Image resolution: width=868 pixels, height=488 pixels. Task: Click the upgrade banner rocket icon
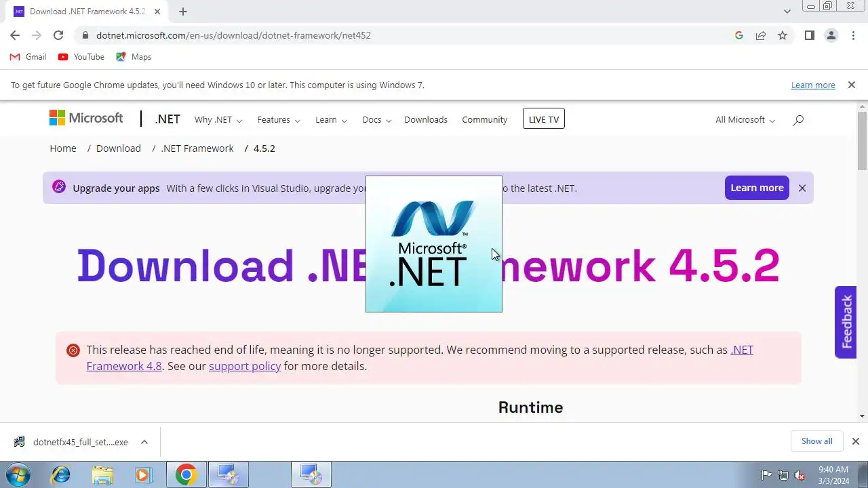coord(59,187)
